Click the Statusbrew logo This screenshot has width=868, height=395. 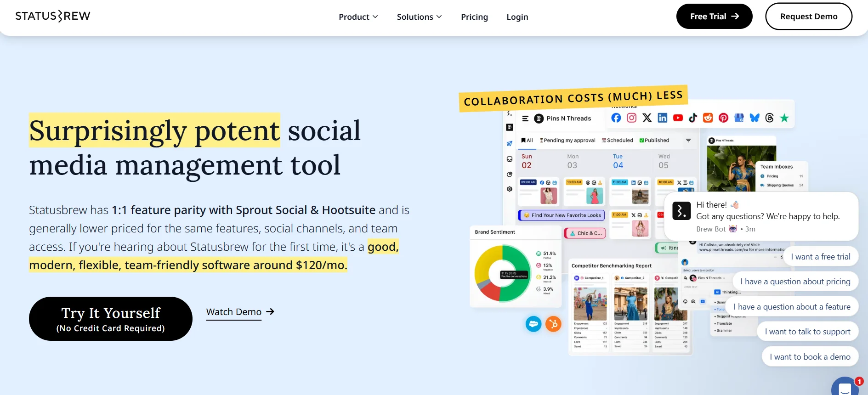(x=53, y=16)
